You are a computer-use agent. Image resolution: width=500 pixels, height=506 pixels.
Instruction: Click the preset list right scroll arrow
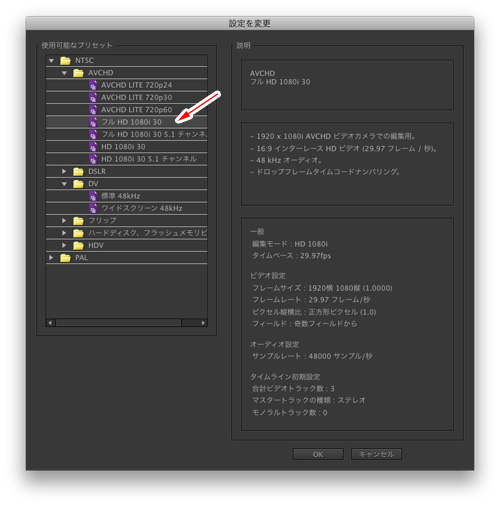(203, 323)
